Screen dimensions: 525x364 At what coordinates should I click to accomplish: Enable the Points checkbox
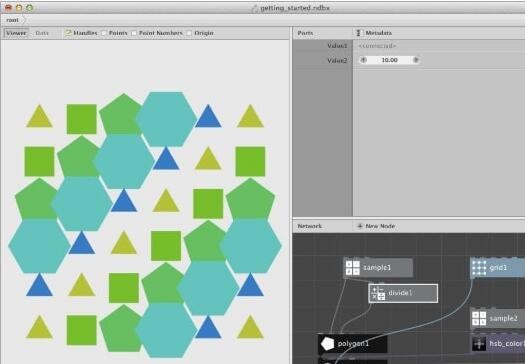(104, 33)
